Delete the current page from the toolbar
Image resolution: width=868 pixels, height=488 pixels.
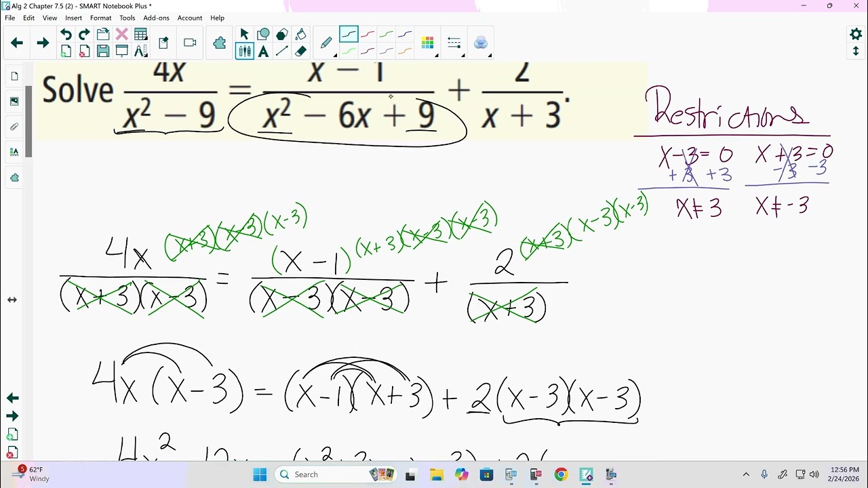pos(84,52)
